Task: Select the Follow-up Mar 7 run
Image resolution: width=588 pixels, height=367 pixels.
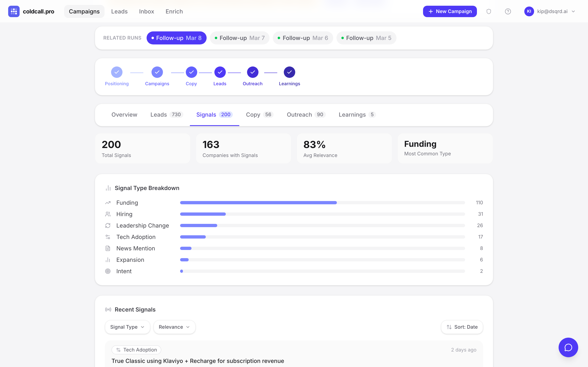Action: 239,38
